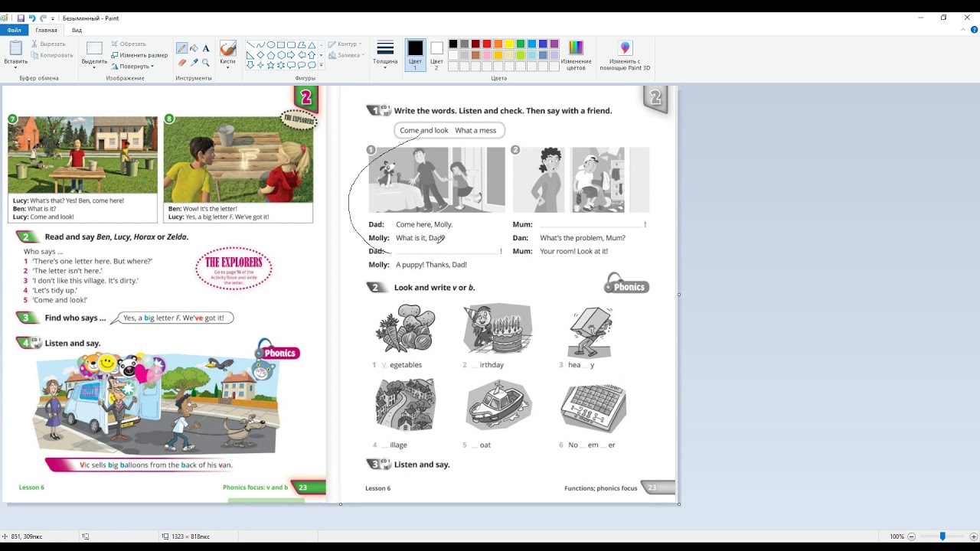Open the Select (Выделить) dropdown arrow
Screen dimensions: 980x551
(94, 67)
